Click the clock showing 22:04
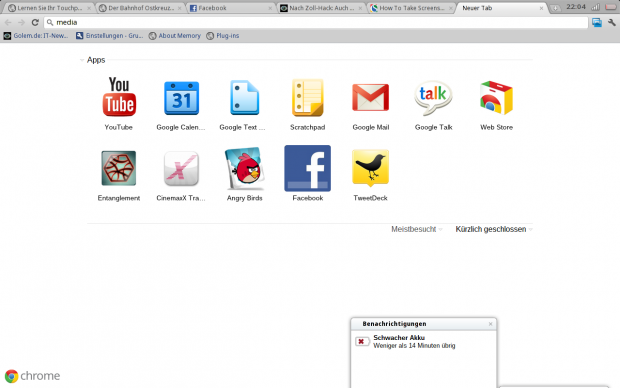Screen dimensions: 620x388 (575, 7)
